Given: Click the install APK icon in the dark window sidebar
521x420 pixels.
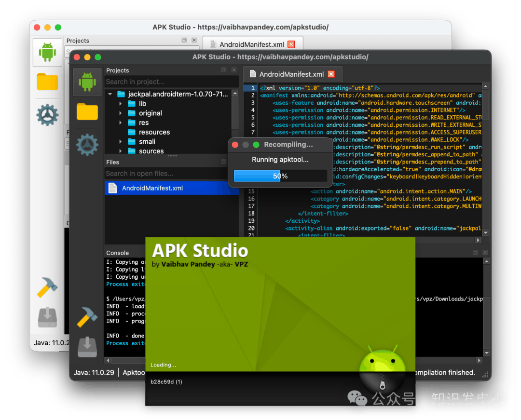Looking at the screenshot, I should coord(87,347).
